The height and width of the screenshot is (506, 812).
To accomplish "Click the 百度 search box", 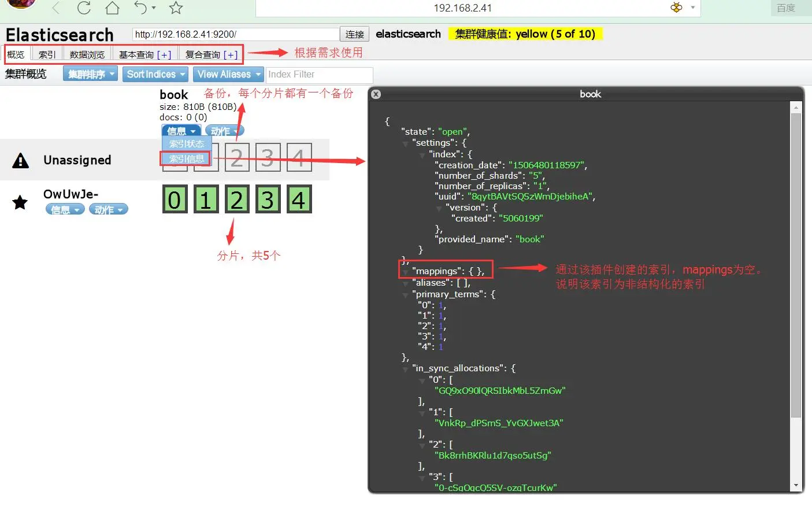I will pos(791,8).
